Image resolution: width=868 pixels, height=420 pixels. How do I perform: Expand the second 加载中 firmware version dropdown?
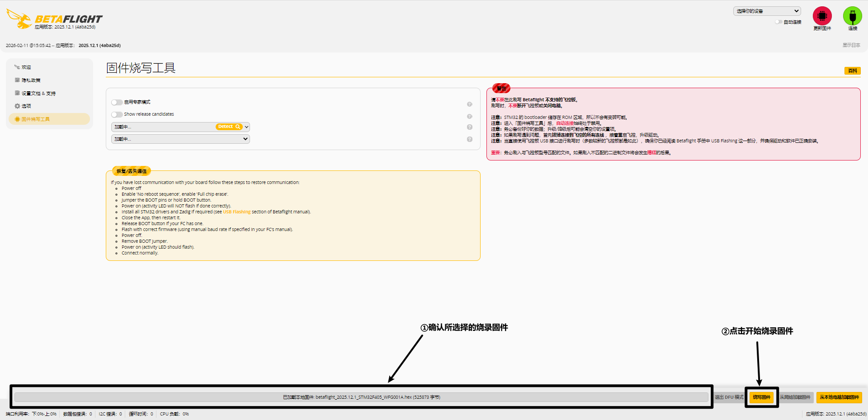180,139
